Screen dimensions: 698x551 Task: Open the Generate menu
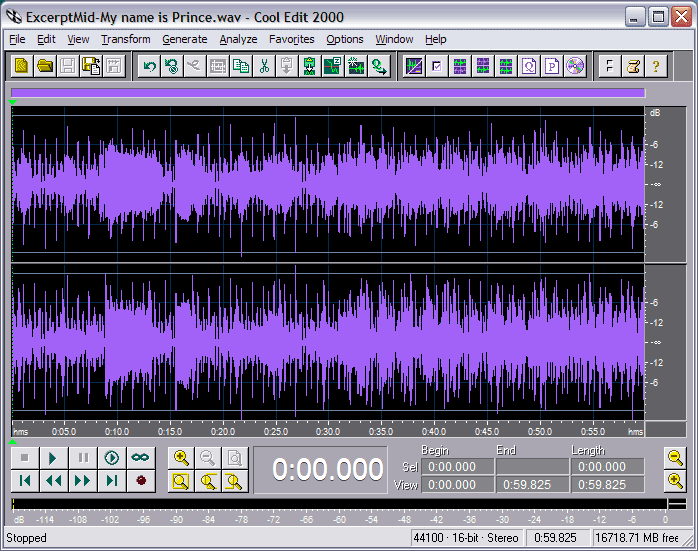(x=185, y=40)
